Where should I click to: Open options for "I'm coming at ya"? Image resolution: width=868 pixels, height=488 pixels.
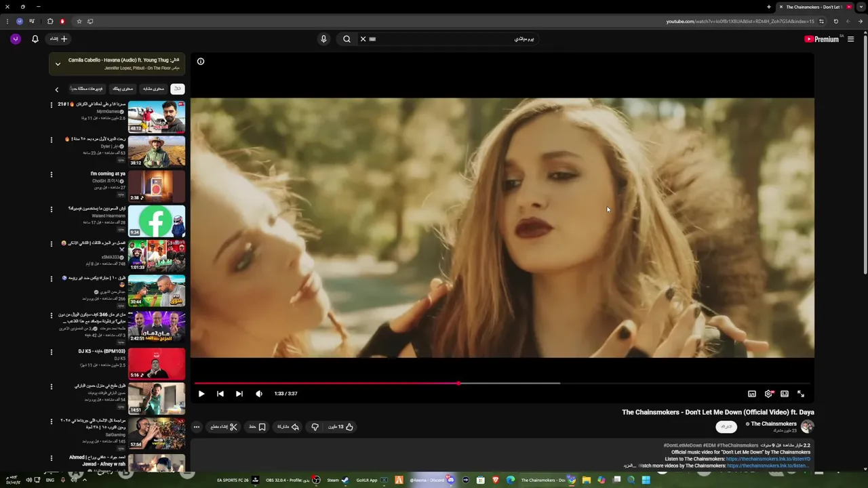click(x=52, y=174)
